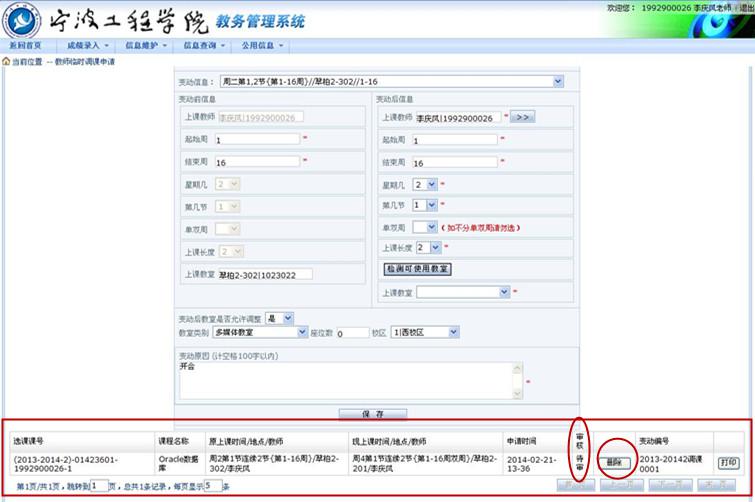The image size is (755, 502).
Task: Open the 成绩录入 menu
Action: point(87,45)
